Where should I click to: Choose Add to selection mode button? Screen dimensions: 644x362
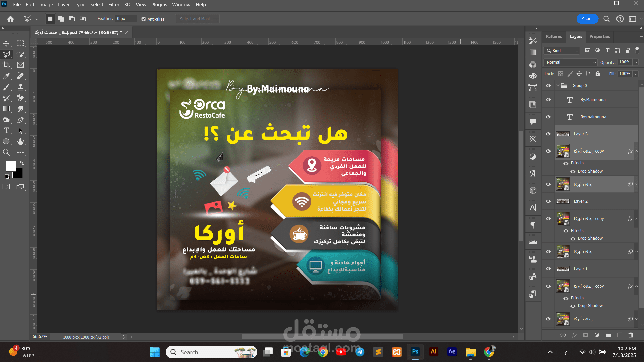tap(61, 19)
